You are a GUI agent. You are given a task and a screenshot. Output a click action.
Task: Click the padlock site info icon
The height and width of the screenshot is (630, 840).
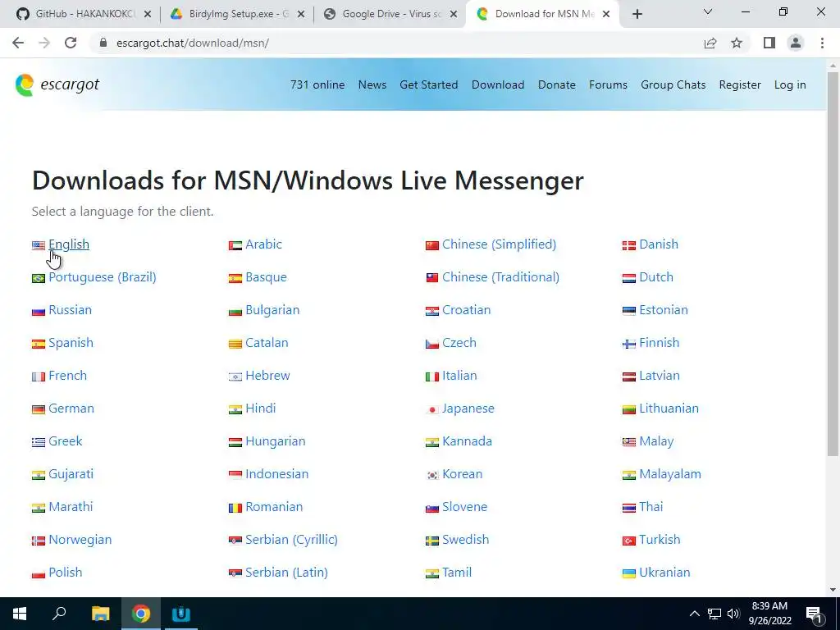[x=103, y=43]
